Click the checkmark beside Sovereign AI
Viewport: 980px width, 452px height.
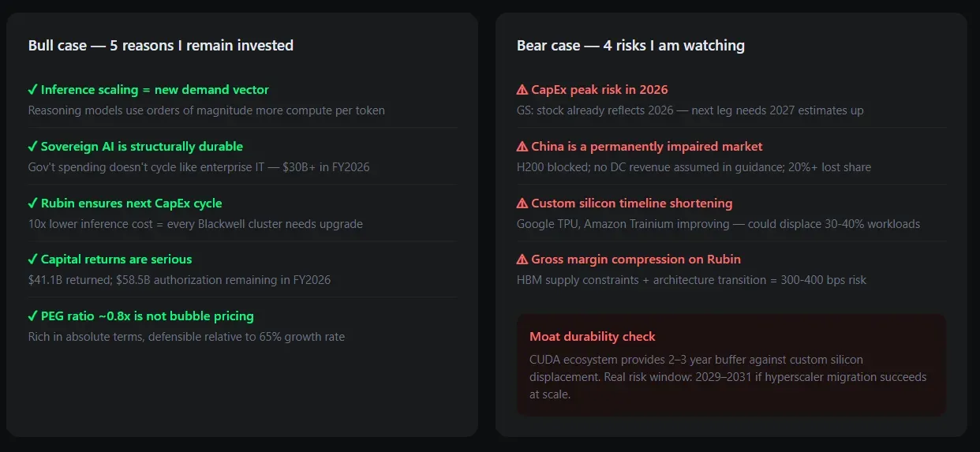point(33,147)
